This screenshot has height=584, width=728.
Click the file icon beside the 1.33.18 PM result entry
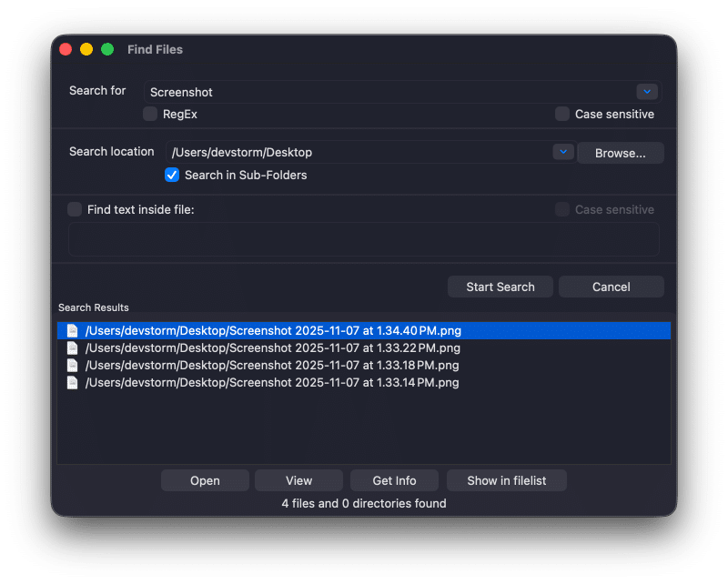click(72, 365)
